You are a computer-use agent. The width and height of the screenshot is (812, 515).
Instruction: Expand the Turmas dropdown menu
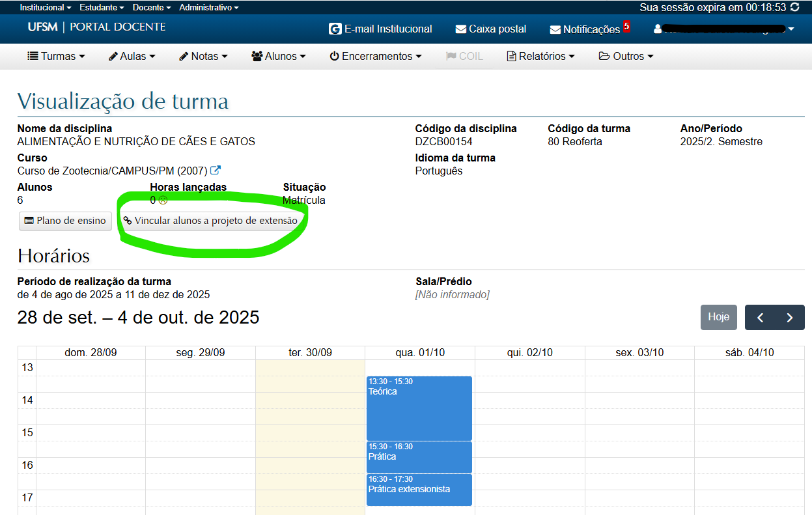56,57
